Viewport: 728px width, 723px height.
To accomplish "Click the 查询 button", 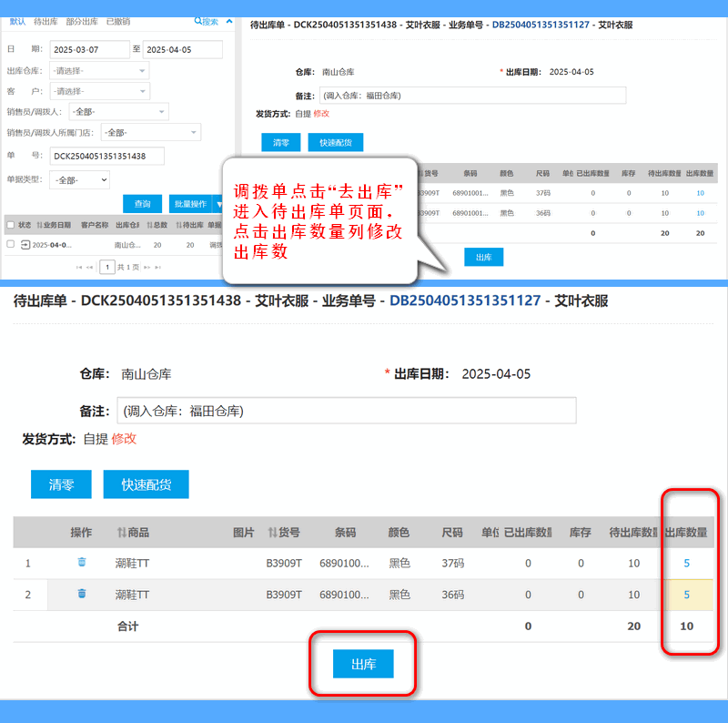I will point(142,204).
